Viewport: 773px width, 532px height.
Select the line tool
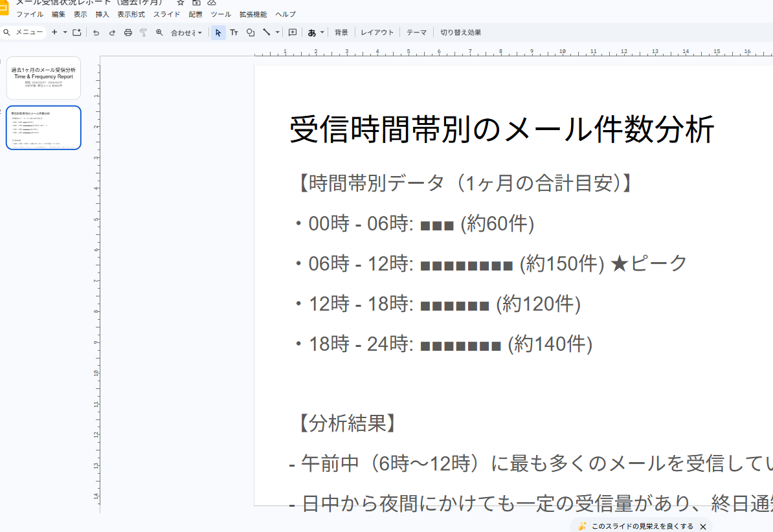[x=266, y=32]
